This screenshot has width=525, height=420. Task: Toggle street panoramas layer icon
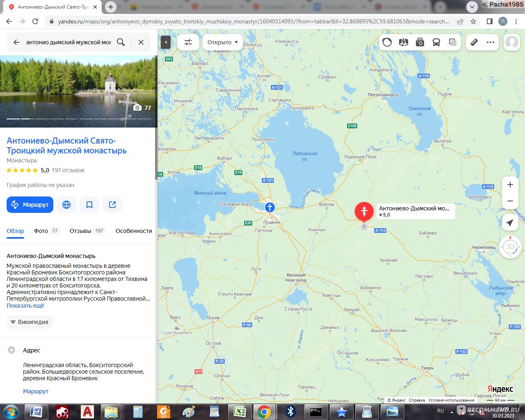pyautogui.click(x=403, y=42)
